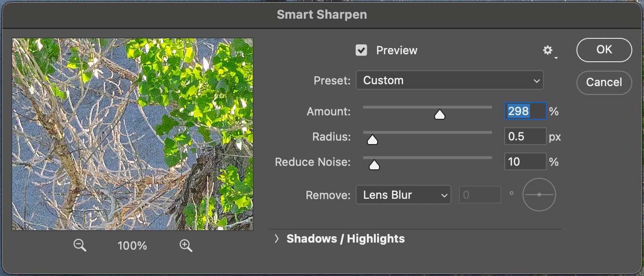This screenshot has height=276, width=644.
Task: Dismiss the dialog with the Cancel button
Action: pyautogui.click(x=604, y=82)
